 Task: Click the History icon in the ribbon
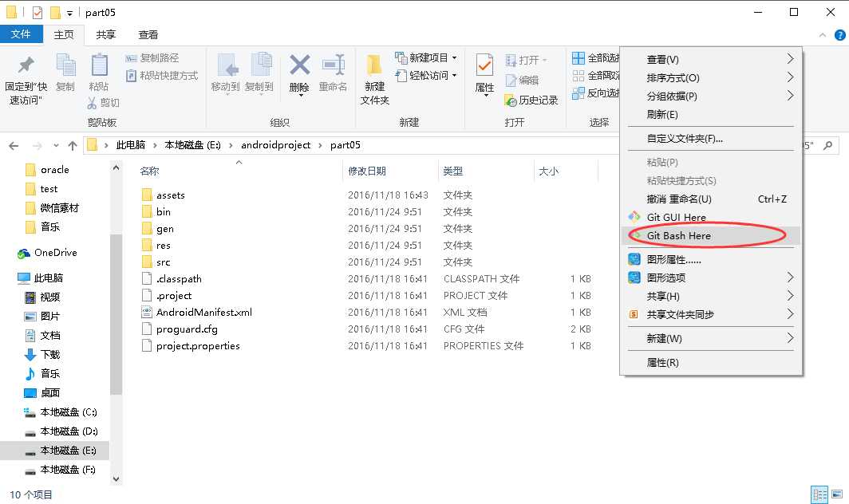click(x=510, y=100)
